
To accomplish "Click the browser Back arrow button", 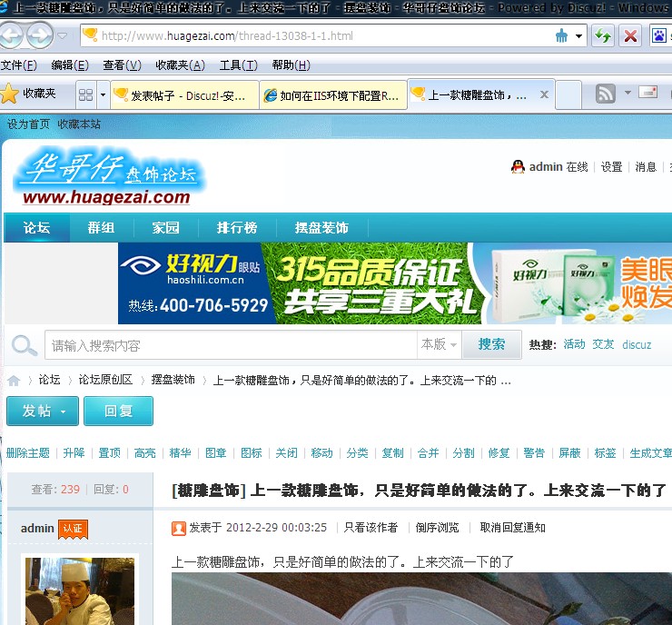I will pos(11,35).
